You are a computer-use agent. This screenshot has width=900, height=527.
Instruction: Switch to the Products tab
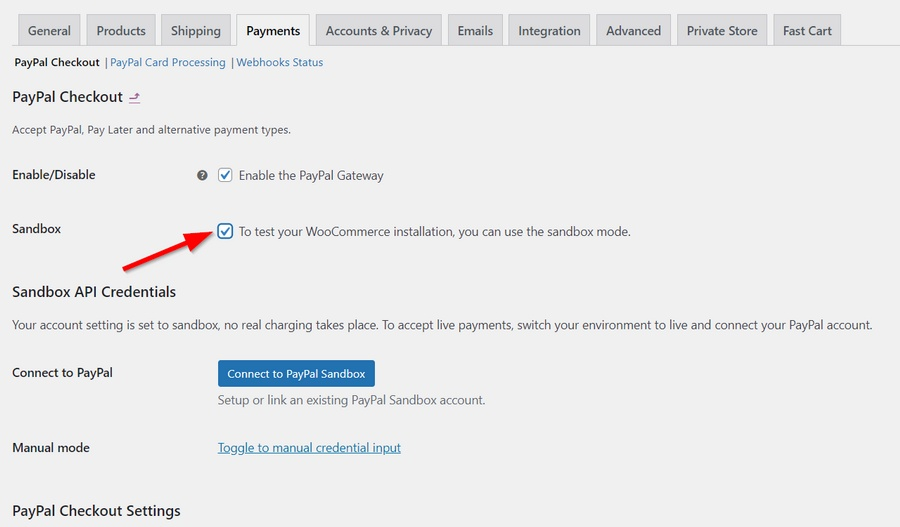pos(121,30)
